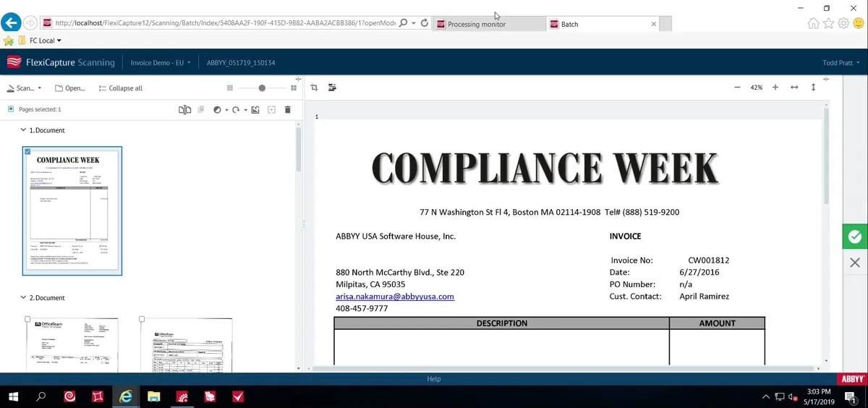Click the split/merge documents icon
868x408 pixels.
click(185, 109)
